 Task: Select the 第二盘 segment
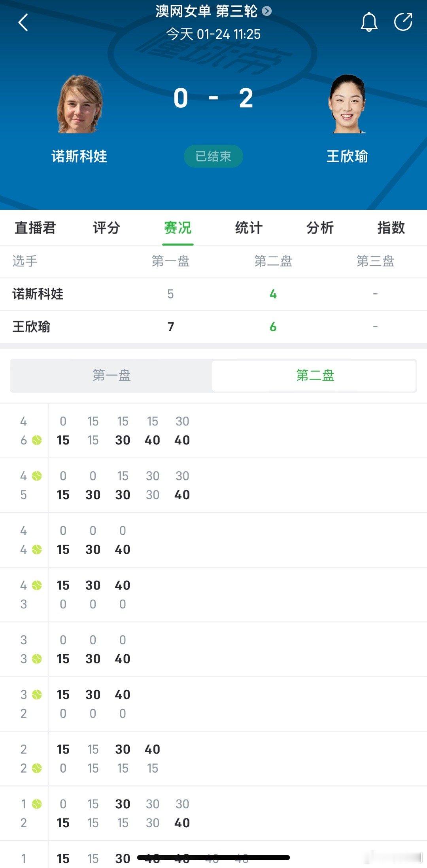(x=315, y=376)
